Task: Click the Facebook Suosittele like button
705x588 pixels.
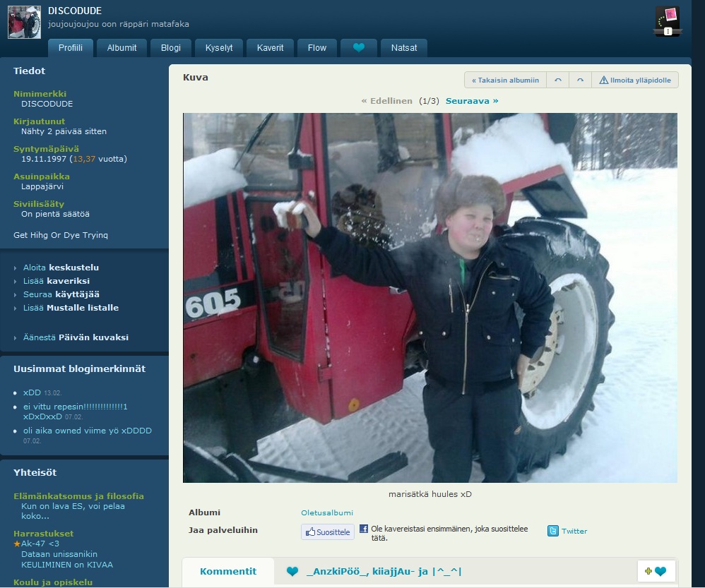Action: point(327,532)
